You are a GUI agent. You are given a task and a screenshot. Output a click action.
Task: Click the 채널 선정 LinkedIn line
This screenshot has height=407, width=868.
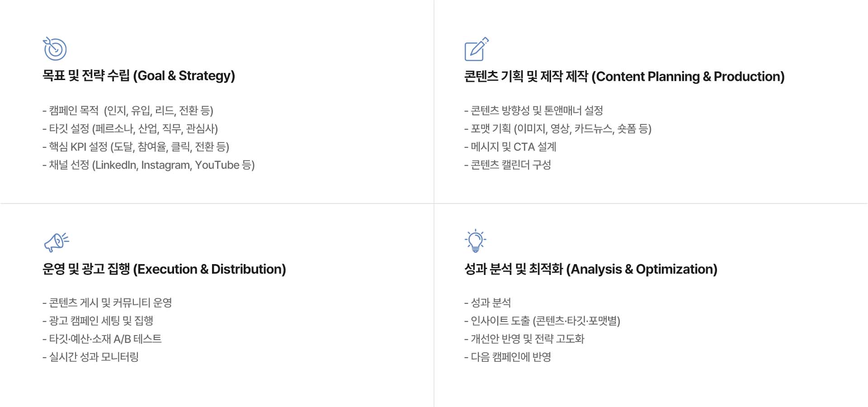point(149,165)
